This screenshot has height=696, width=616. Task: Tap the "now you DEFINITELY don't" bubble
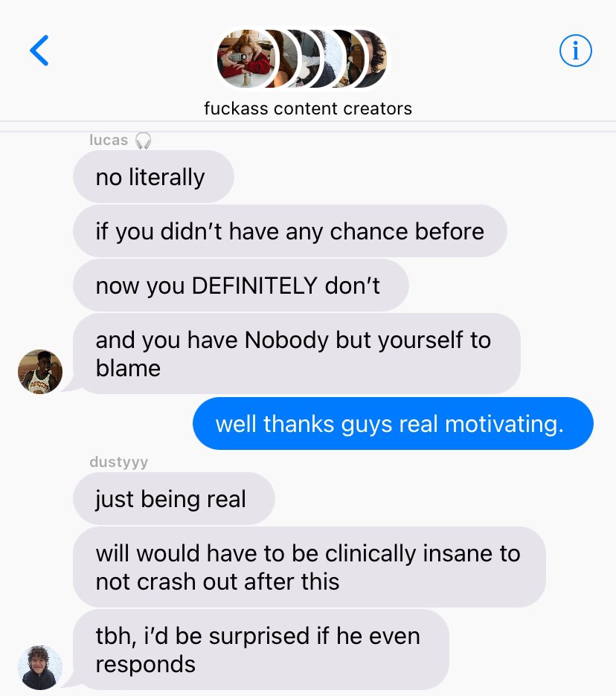pyautogui.click(x=241, y=285)
